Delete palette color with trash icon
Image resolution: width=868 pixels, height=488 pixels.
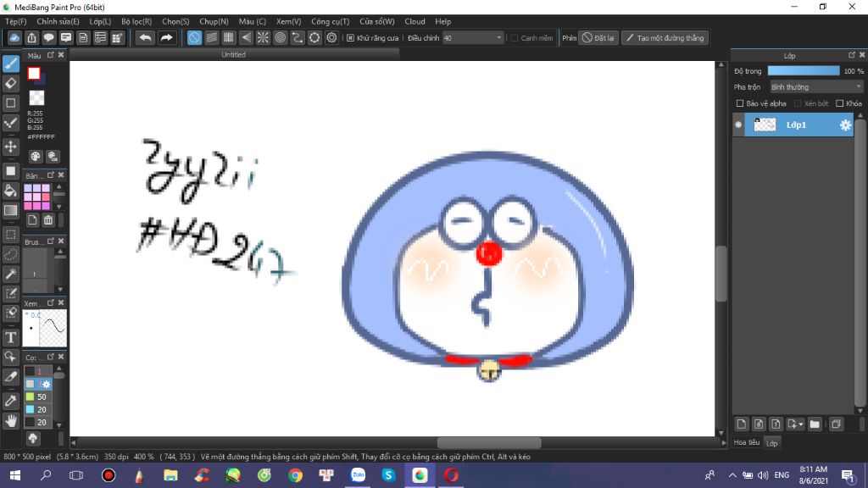click(x=48, y=220)
